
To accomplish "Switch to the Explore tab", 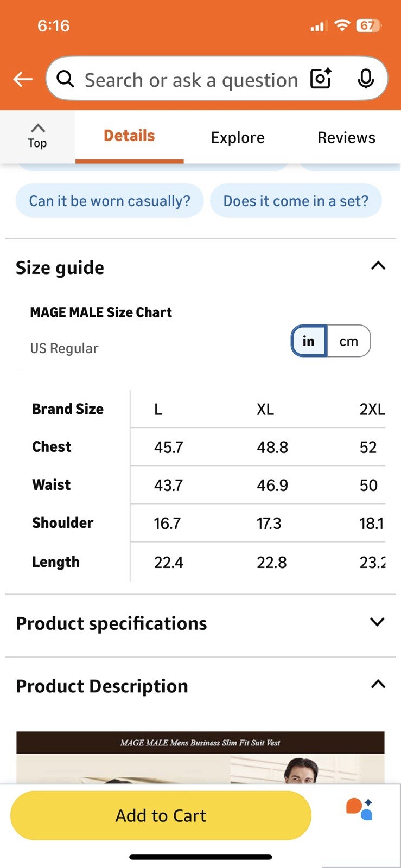I will tap(238, 138).
